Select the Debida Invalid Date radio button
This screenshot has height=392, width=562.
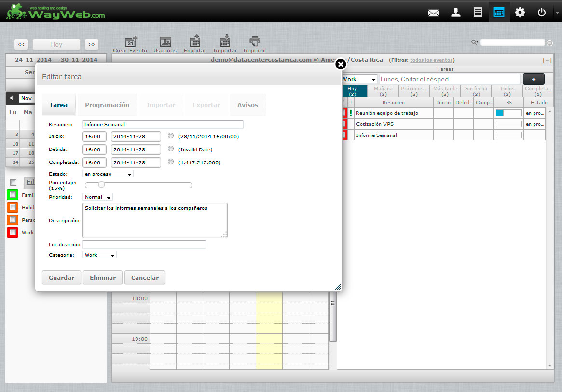coord(171,149)
